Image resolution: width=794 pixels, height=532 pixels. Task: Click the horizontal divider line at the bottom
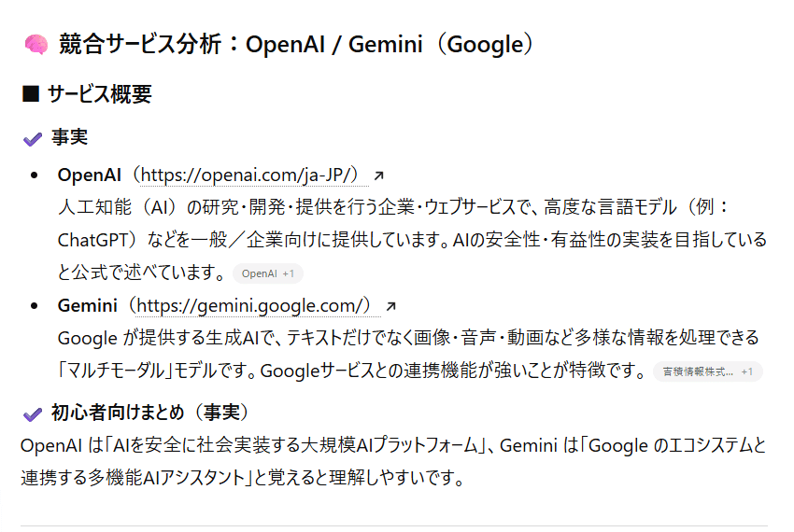click(x=394, y=526)
